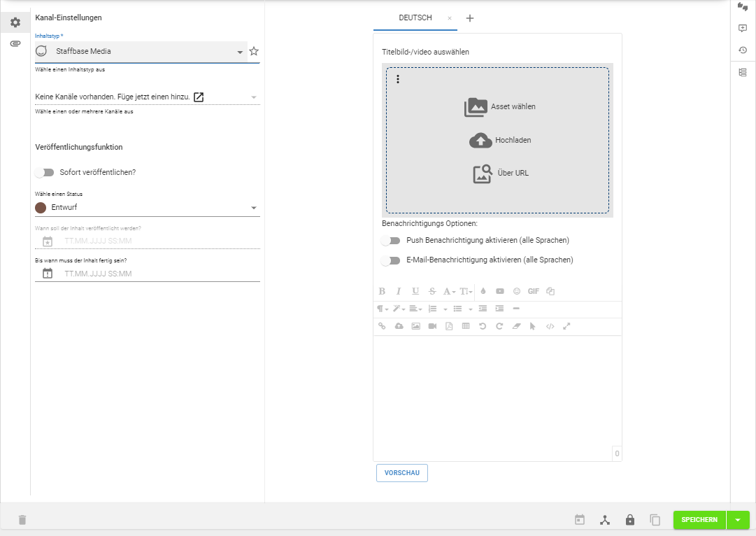Open the GIF insertion tool in the editor

point(534,291)
